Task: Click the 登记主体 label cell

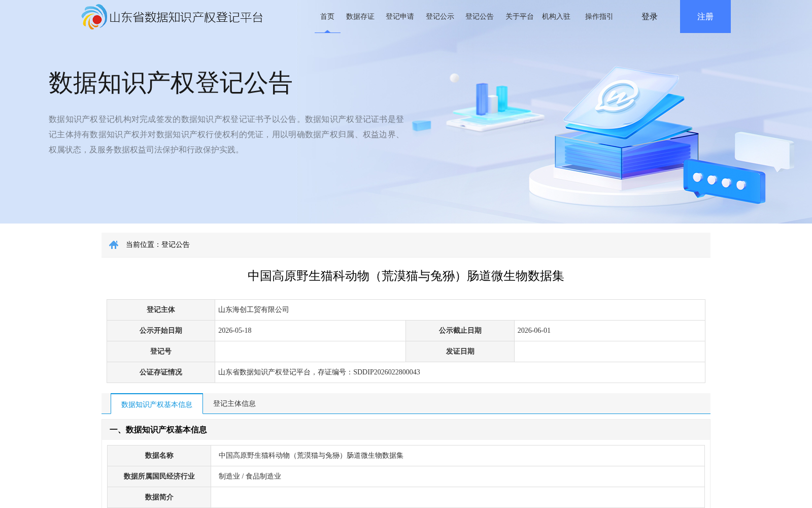Action: point(161,310)
